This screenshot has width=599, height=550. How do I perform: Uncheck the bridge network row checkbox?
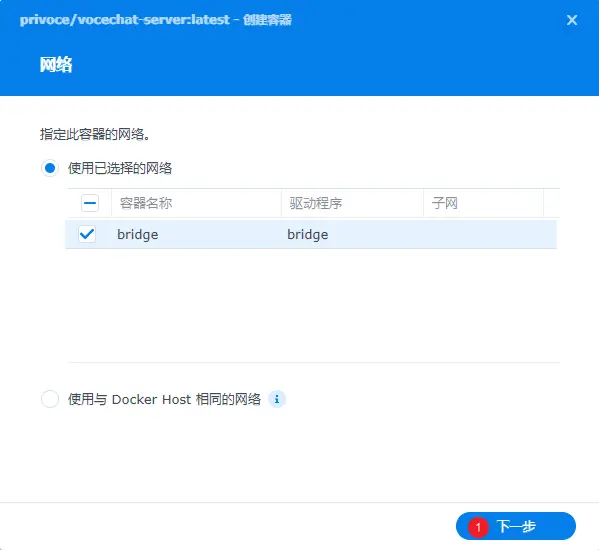87,234
